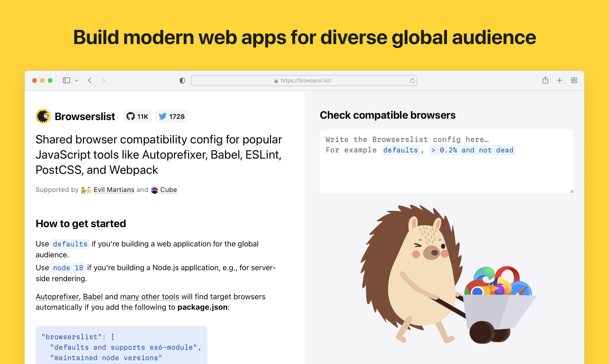Click the address bar with browsersl.ist URL
The image size is (609, 364).
[304, 80]
